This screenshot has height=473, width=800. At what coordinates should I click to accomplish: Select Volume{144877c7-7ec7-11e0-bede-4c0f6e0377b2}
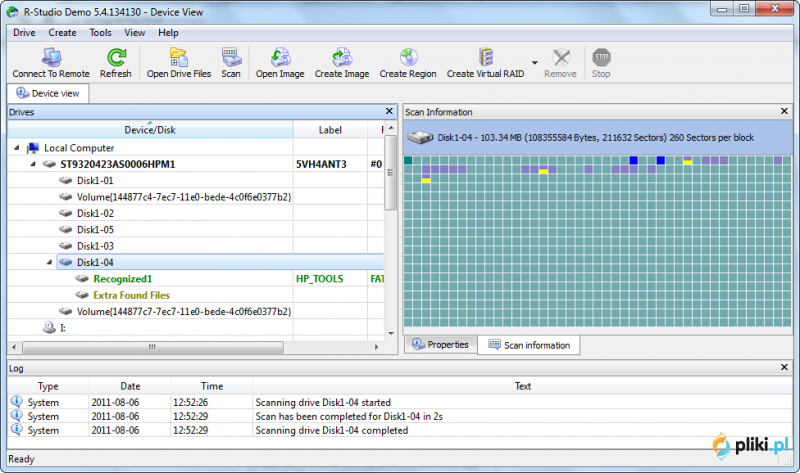tap(184, 311)
